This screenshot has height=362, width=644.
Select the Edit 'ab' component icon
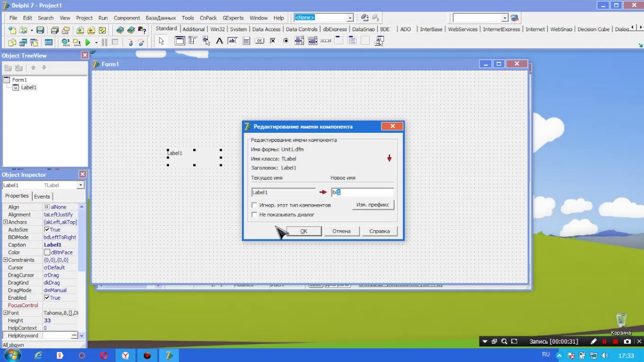coord(232,41)
